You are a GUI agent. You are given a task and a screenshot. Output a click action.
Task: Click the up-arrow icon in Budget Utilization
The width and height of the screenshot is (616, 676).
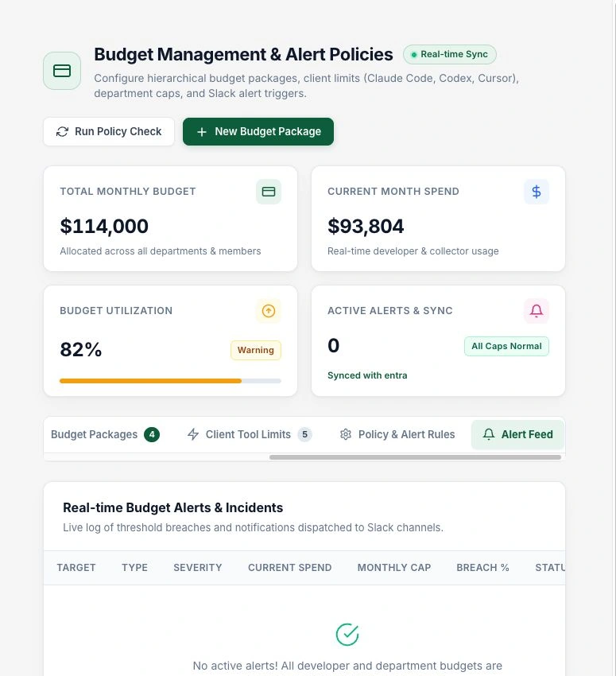point(269,311)
